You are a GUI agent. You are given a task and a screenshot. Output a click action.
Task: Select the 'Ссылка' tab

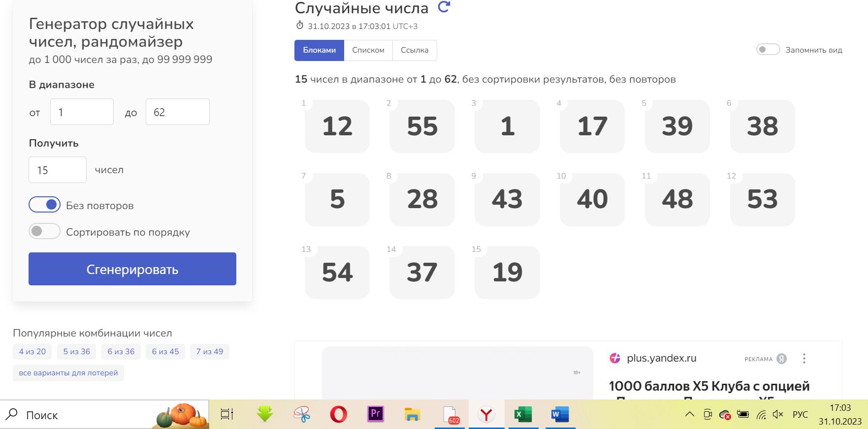click(415, 50)
